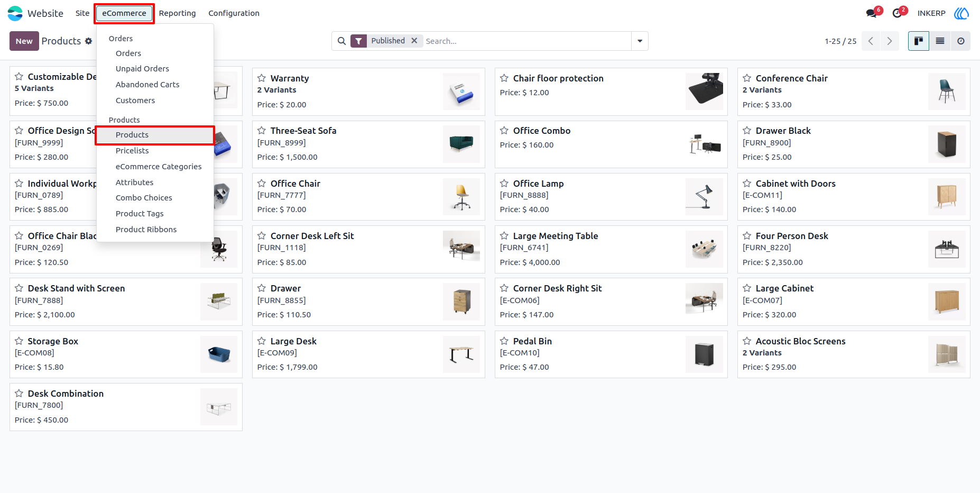This screenshot has height=493, width=980.
Task: Switch to activity view
Action: 960,41
